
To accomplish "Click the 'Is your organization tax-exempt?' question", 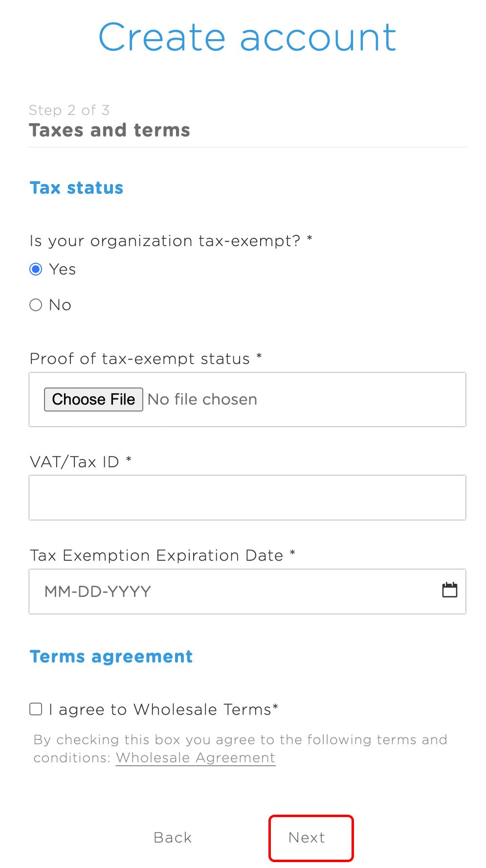I will (x=165, y=241).
